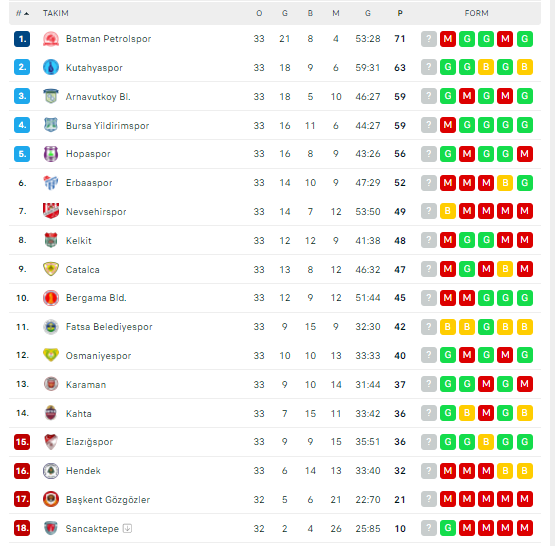The width and height of the screenshot is (555, 546).
Task: Click the Kutahyaspor team crest icon
Action: pyautogui.click(x=51, y=67)
